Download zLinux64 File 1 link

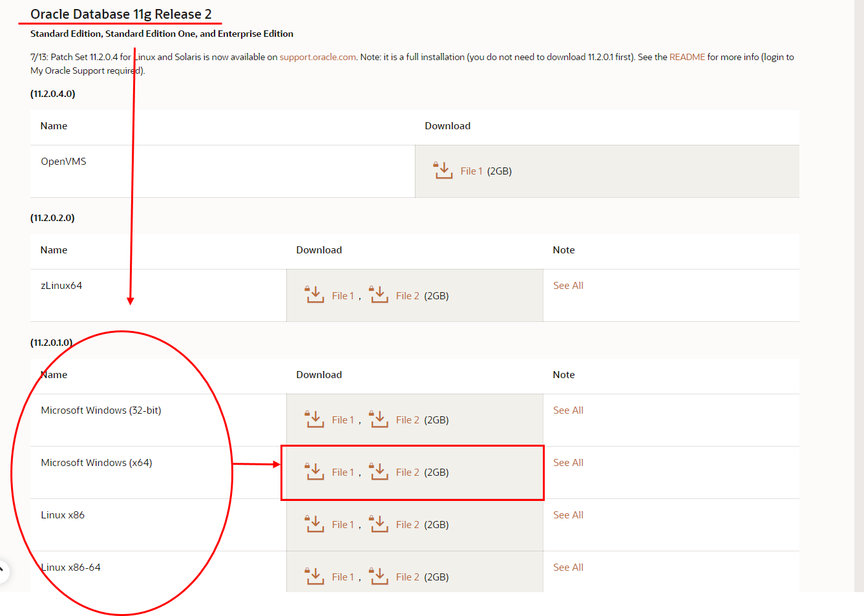342,296
